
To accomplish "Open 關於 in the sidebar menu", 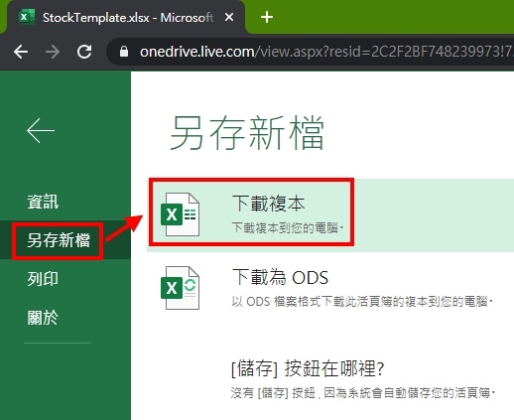I will pos(43,318).
